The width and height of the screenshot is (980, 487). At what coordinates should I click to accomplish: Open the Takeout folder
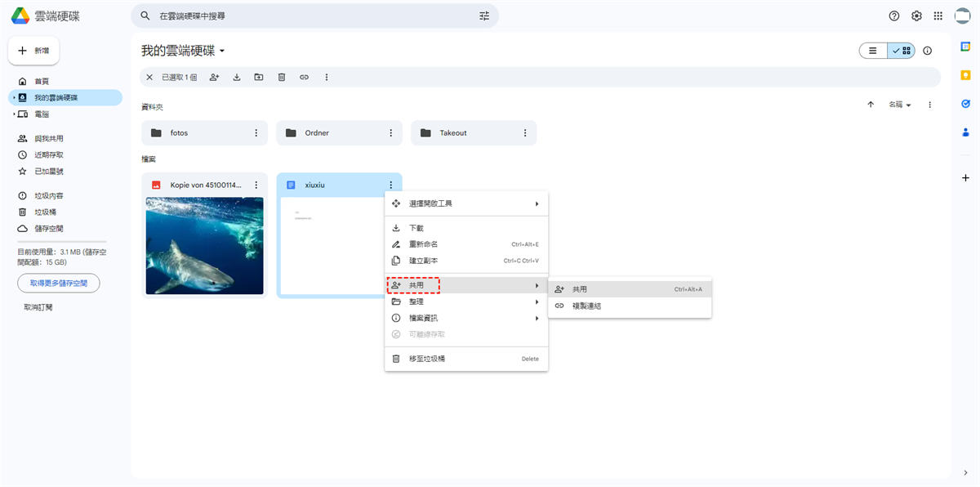click(474, 132)
